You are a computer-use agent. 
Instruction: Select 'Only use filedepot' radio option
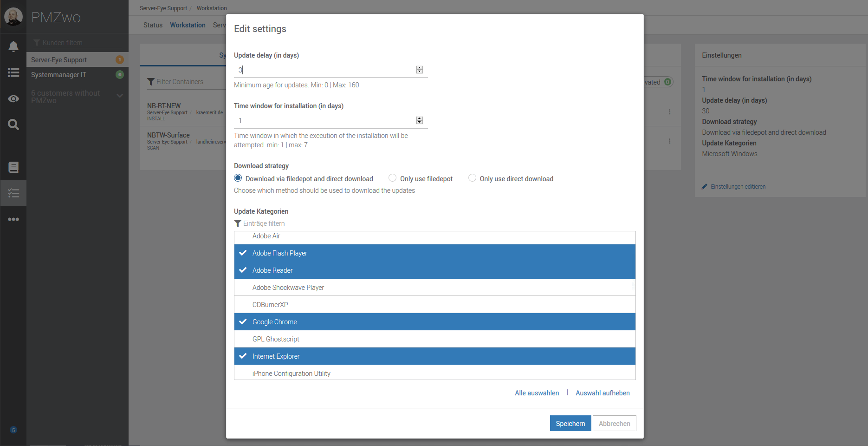(392, 178)
